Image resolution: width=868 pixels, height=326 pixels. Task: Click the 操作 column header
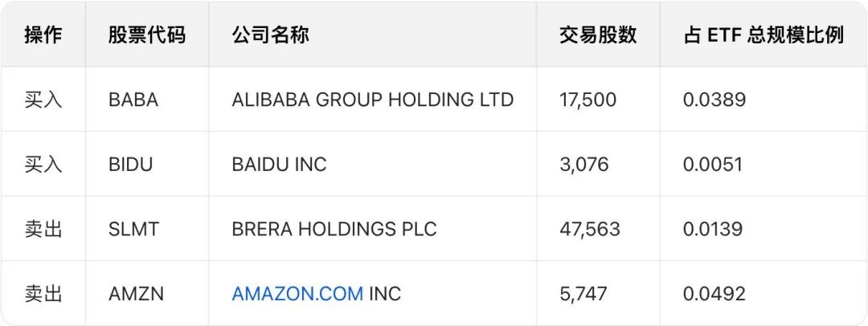(x=43, y=35)
